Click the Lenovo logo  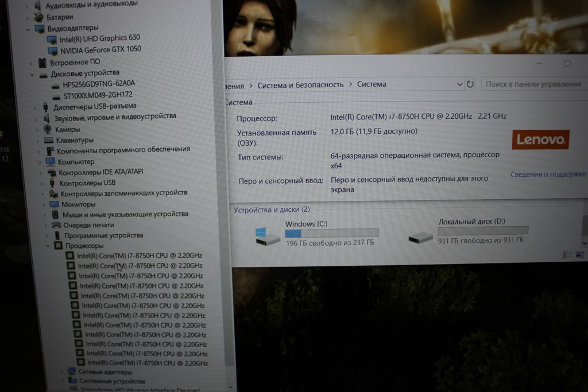pos(540,139)
